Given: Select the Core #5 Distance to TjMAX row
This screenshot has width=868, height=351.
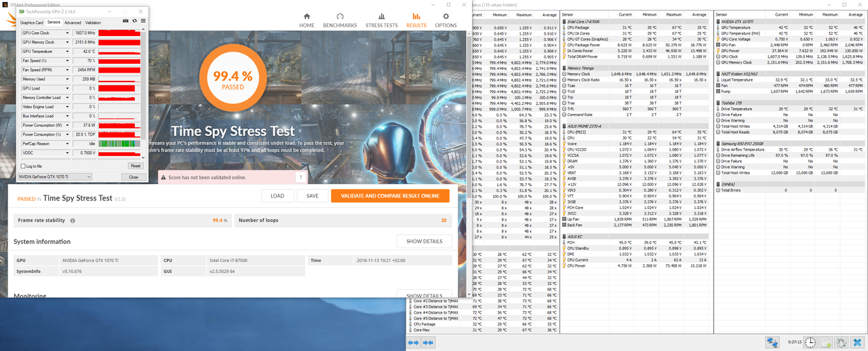Looking at the screenshot, I should pyautogui.click(x=482, y=318).
